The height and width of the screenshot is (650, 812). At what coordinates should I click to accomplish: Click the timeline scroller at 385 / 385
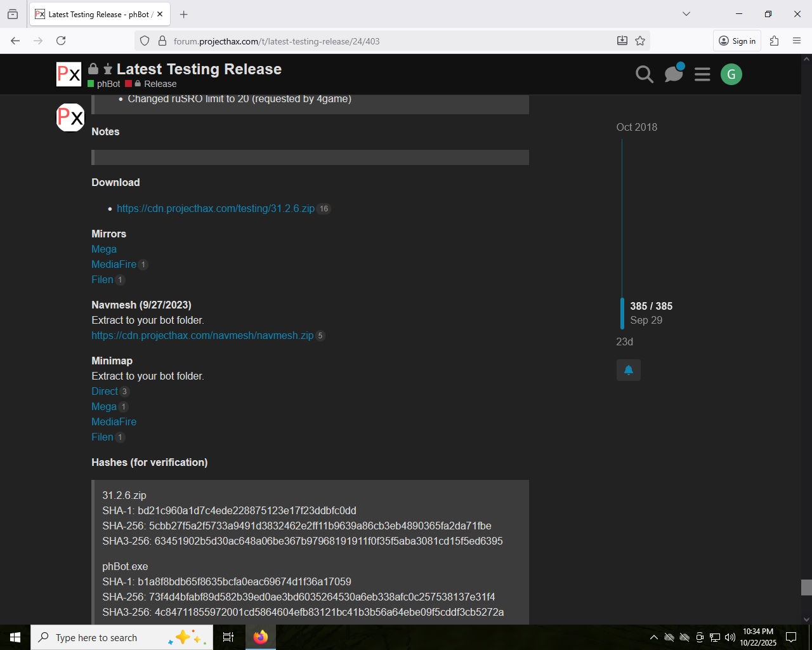click(x=651, y=313)
